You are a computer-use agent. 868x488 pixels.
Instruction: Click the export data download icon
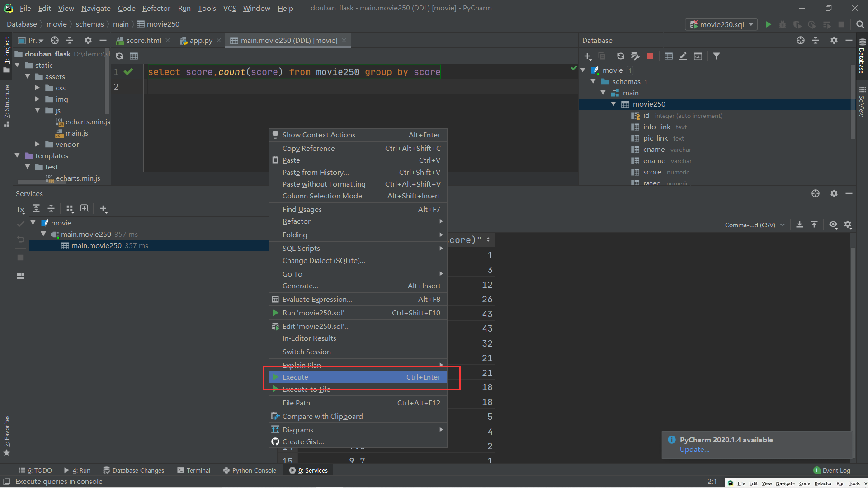click(x=799, y=225)
